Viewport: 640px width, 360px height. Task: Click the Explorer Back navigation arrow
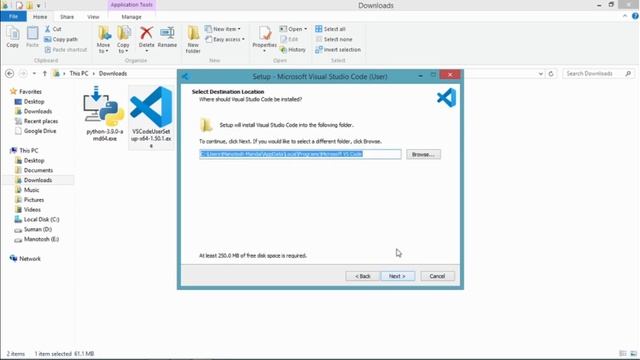9,73
